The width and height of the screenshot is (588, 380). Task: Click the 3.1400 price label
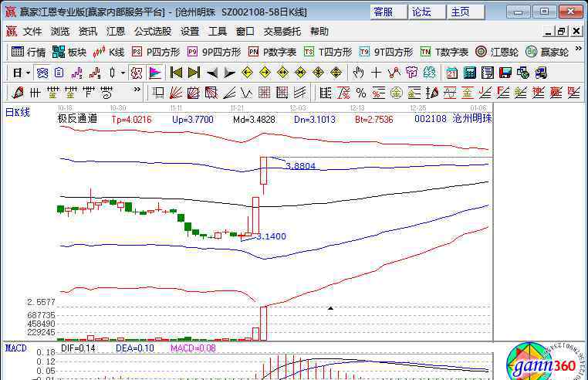[271, 236]
